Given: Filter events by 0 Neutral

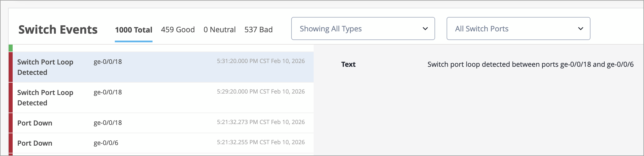Looking at the screenshot, I should [219, 30].
